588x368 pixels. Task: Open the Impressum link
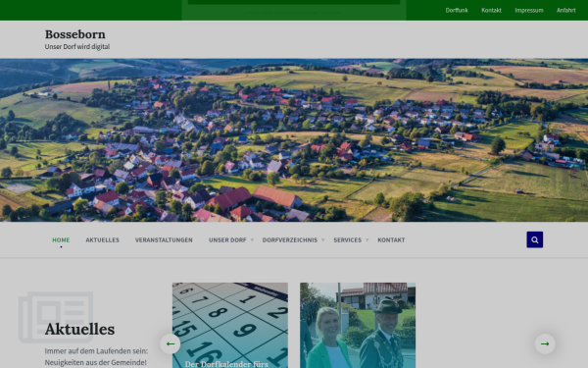coord(529,10)
